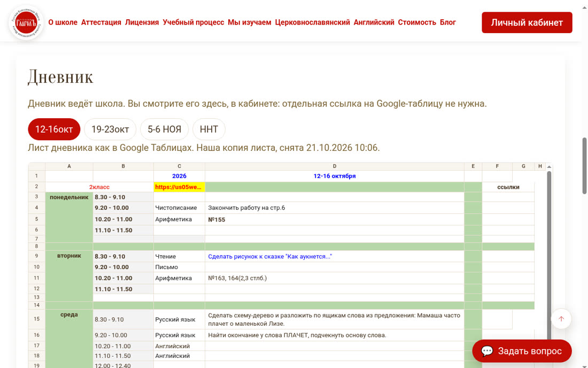Click the 12-16 октября header cell
The image size is (588, 368).
pos(335,176)
